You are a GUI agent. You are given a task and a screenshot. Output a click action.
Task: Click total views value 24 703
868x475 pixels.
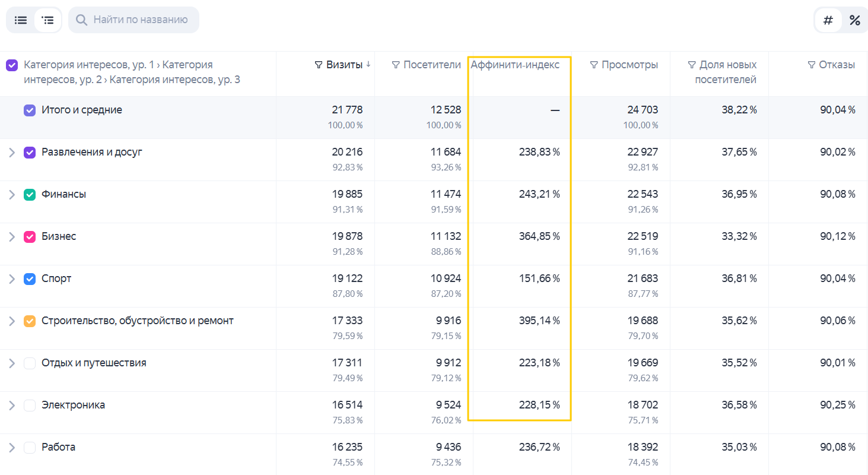[x=643, y=110]
